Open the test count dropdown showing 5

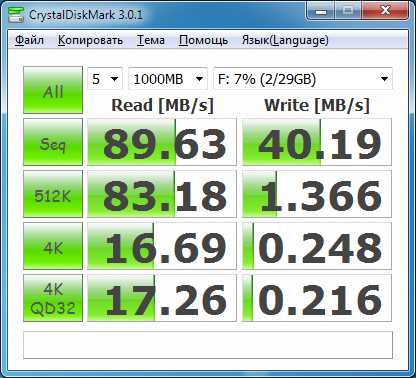[105, 79]
